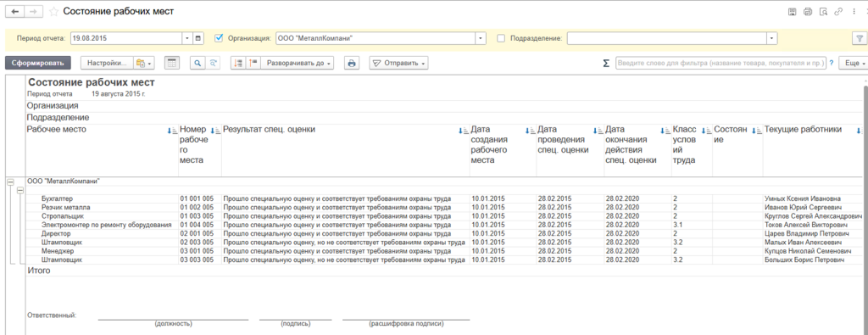Select Стропальщик cell

coord(63,216)
